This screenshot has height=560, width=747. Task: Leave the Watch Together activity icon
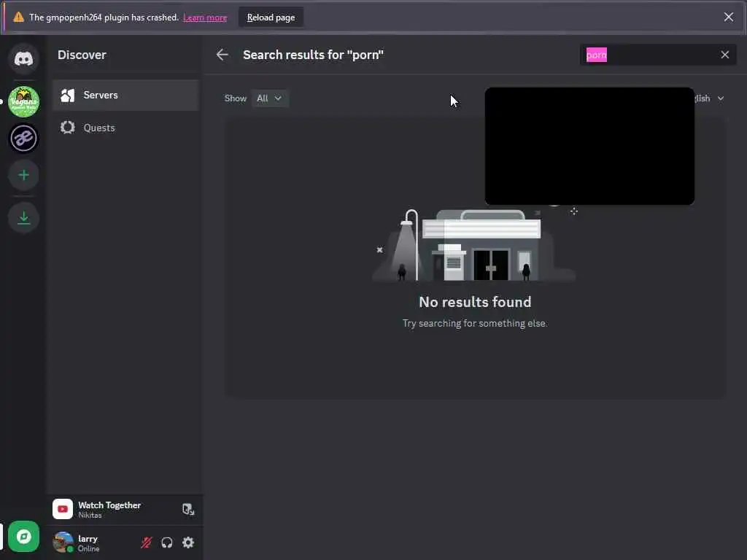tap(188, 510)
